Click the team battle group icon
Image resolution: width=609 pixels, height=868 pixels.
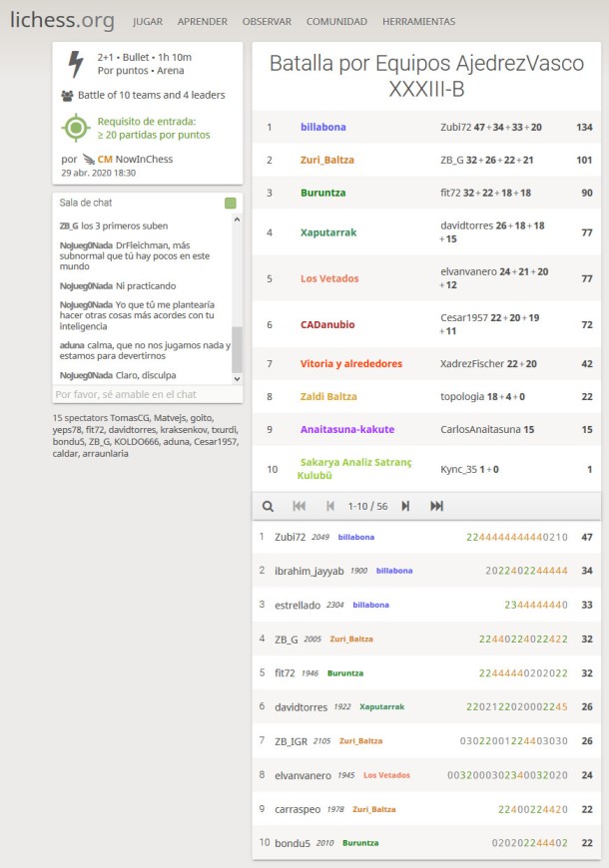(67, 96)
